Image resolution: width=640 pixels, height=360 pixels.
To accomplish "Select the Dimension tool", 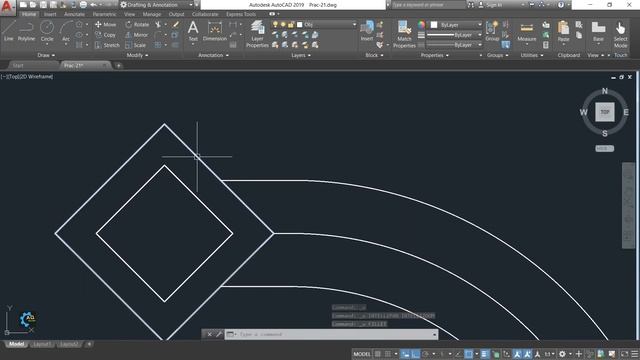I will point(214,31).
